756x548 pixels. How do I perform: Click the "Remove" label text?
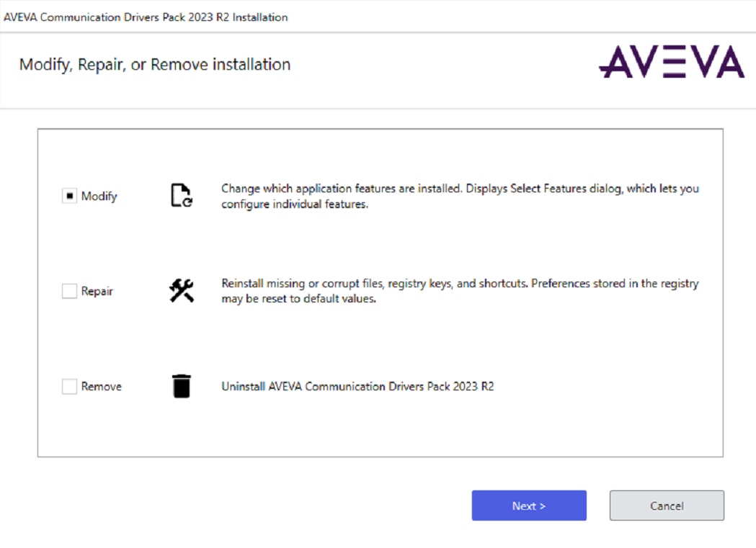coord(101,386)
